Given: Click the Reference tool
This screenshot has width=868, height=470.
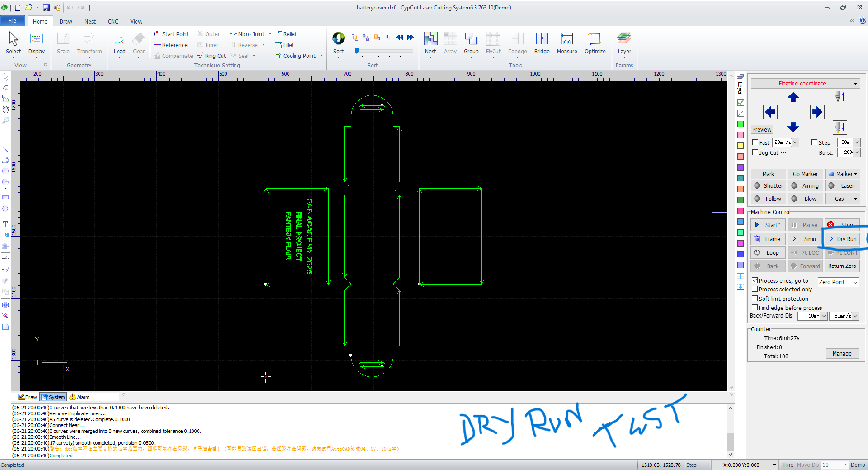Looking at the screenshot, I should [170, 45].
